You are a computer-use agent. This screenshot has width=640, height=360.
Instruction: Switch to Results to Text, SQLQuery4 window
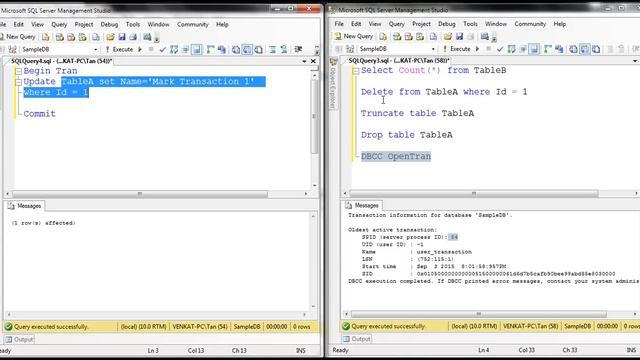pos(236,49)
